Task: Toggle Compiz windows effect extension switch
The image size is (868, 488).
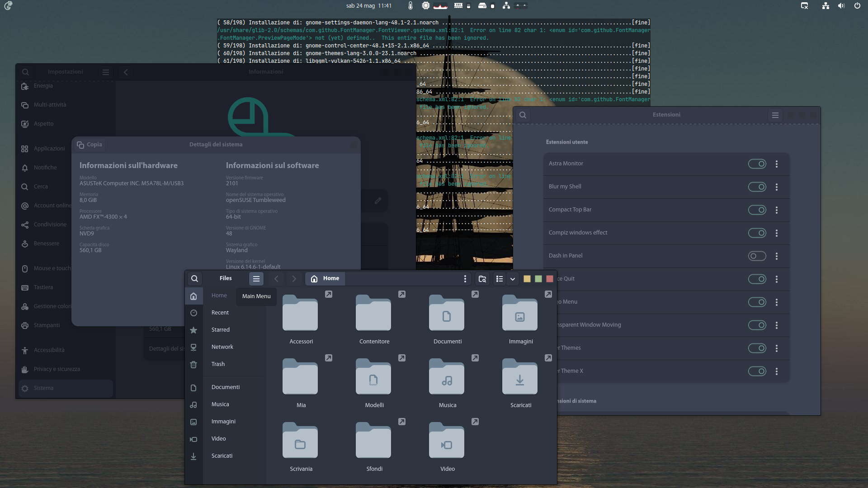Action: click(757, 233)
